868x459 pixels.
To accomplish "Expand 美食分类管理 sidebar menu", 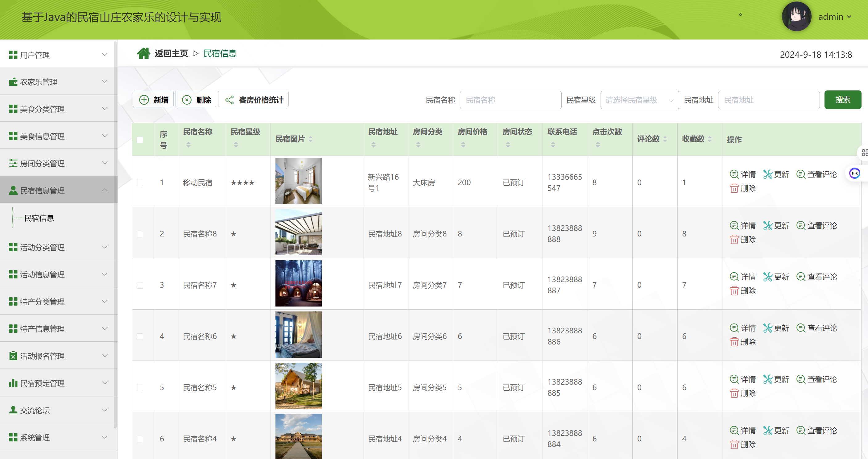I will point(58,109).
